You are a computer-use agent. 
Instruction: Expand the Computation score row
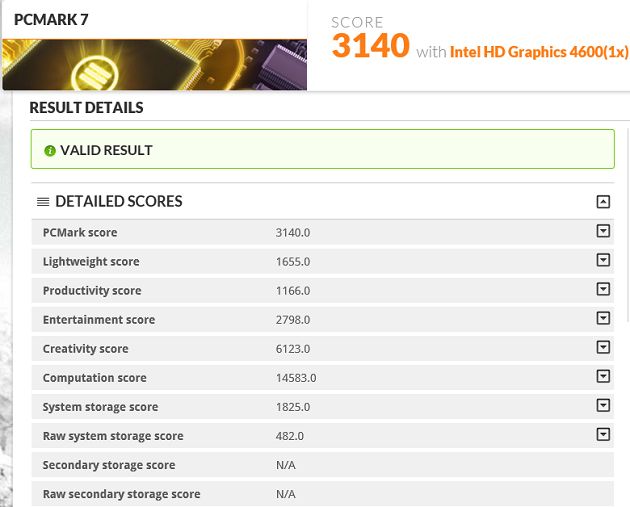coord(603,376)
